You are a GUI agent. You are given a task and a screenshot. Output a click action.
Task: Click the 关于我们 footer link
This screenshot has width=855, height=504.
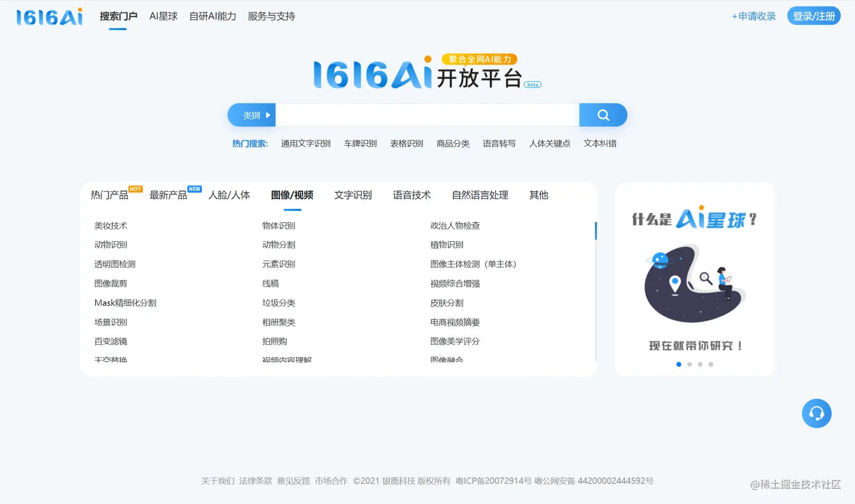click(x=218, y=481)
